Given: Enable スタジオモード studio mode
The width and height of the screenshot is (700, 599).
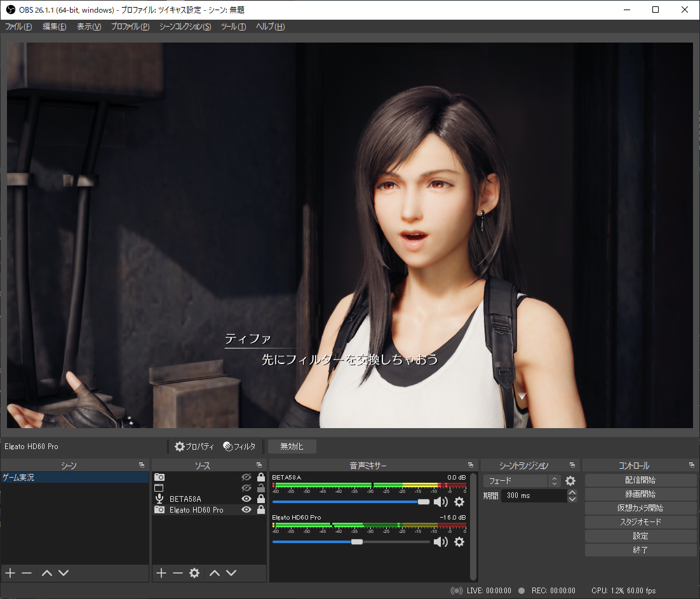Looking at the screenshot, I should tap(640, 522).
